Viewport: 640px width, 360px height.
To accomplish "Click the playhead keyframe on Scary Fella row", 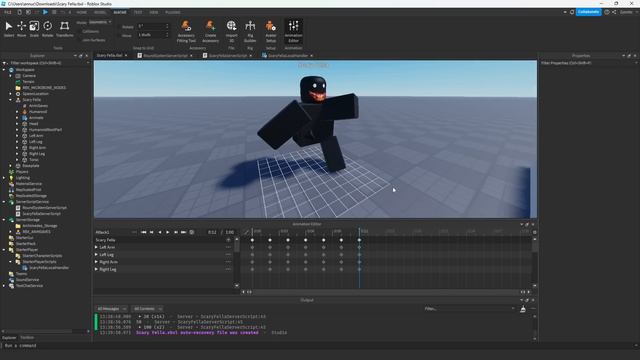I will pyautogui.click(x=359, y=240).
